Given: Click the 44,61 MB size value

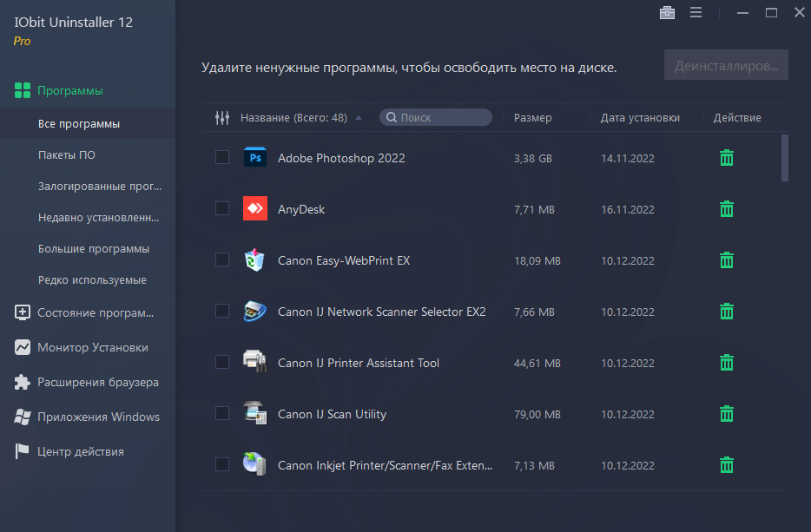Looking at the screenshot, I should pyautogui.click(x=537, y=363).
